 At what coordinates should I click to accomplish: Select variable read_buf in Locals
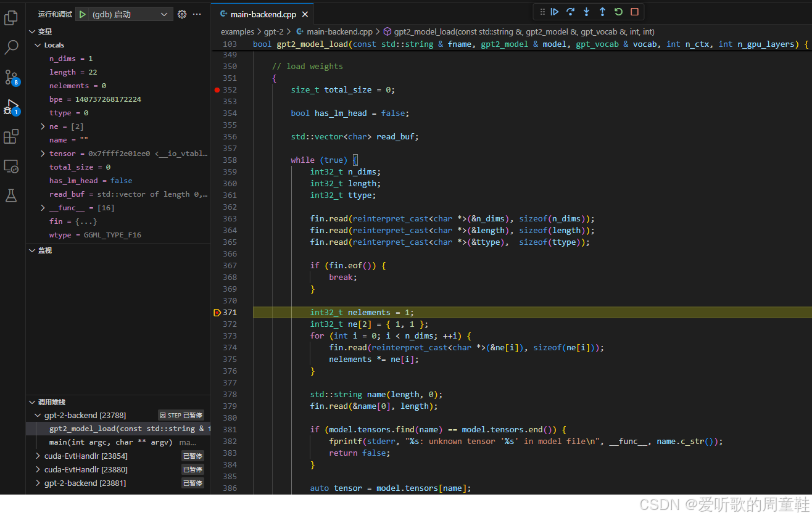coord(118,194)
